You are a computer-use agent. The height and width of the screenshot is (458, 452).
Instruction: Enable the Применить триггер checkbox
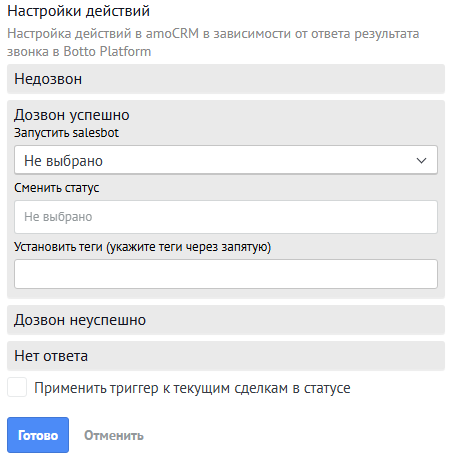click(17, 387)
